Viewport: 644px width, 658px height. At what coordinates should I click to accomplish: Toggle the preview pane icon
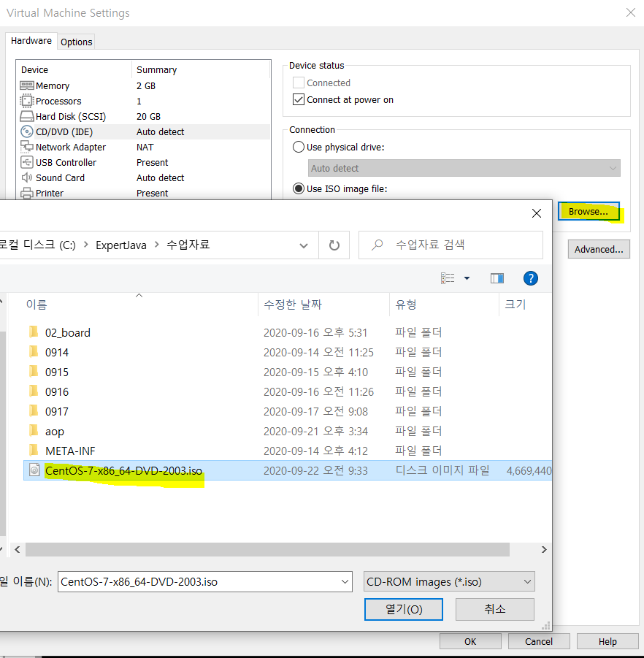[x=497, y=278]
